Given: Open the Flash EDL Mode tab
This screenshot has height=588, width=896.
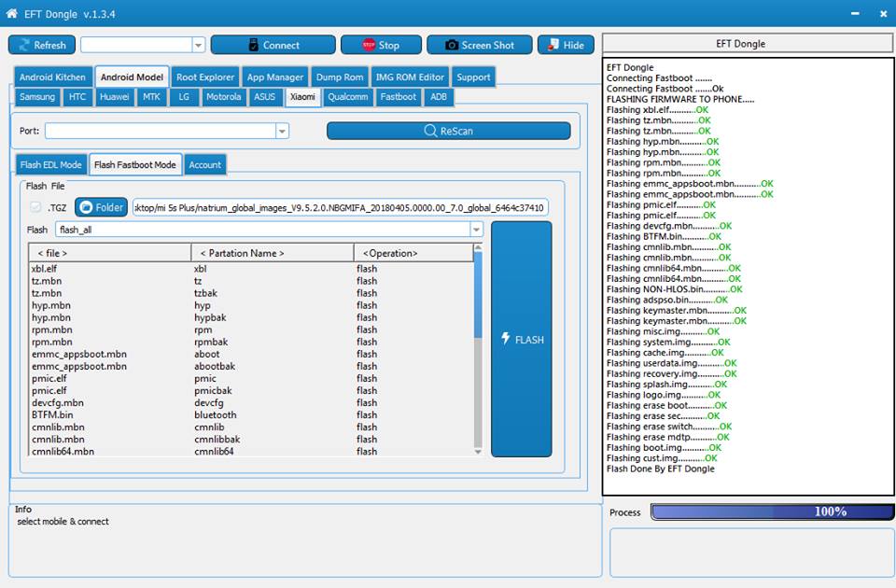Looking at the screenshot, I should pos(50,164).
